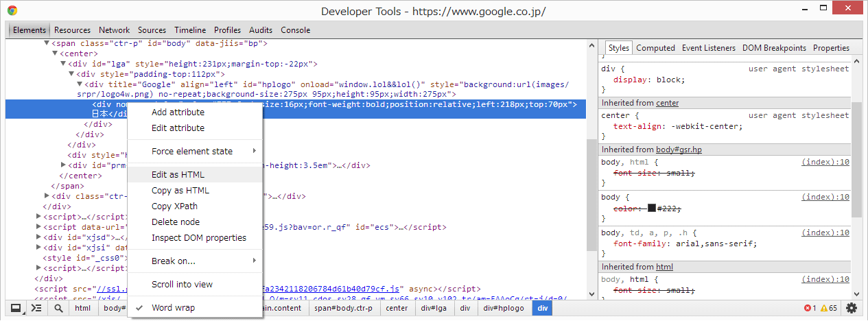Choose Add attribute from context menu
Image resolution: width=868 pixels, height=321 pixels.
pos(195,112)
